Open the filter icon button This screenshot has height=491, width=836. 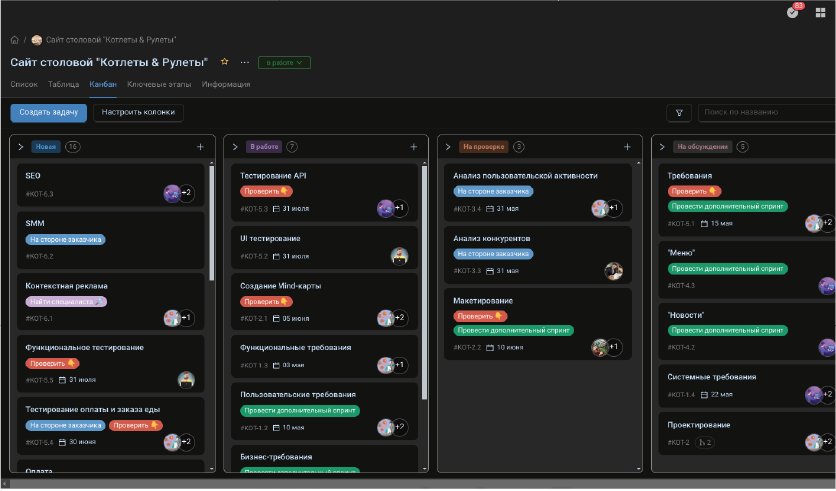click(679, 112)
